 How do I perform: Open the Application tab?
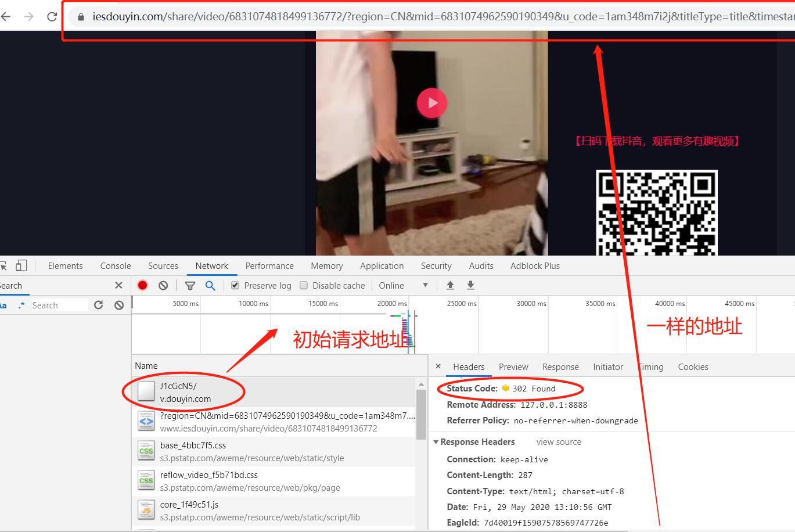(382, 265)
